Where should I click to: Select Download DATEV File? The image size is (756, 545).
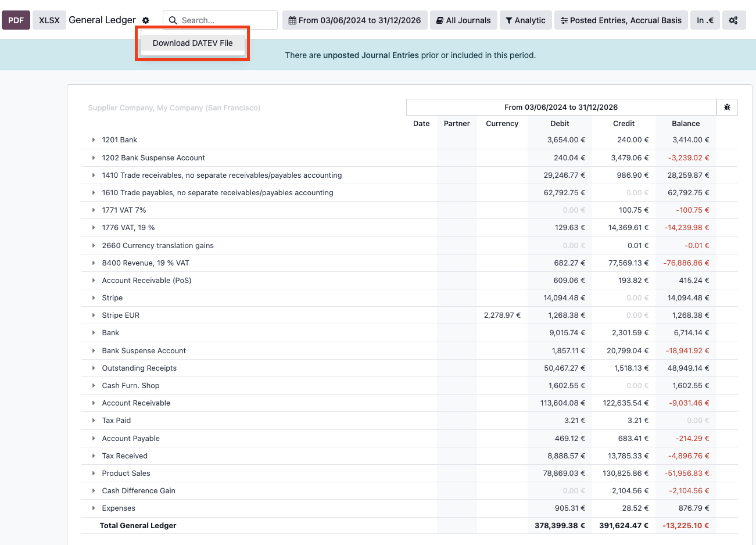(192, 43)
